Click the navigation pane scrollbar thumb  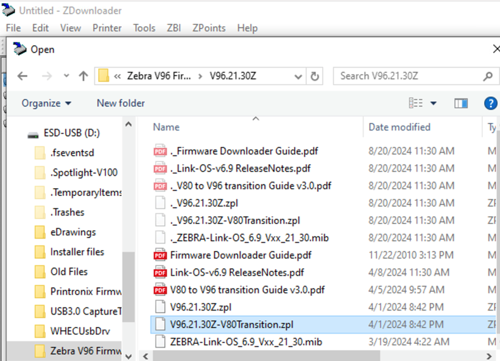pos(128,287)
